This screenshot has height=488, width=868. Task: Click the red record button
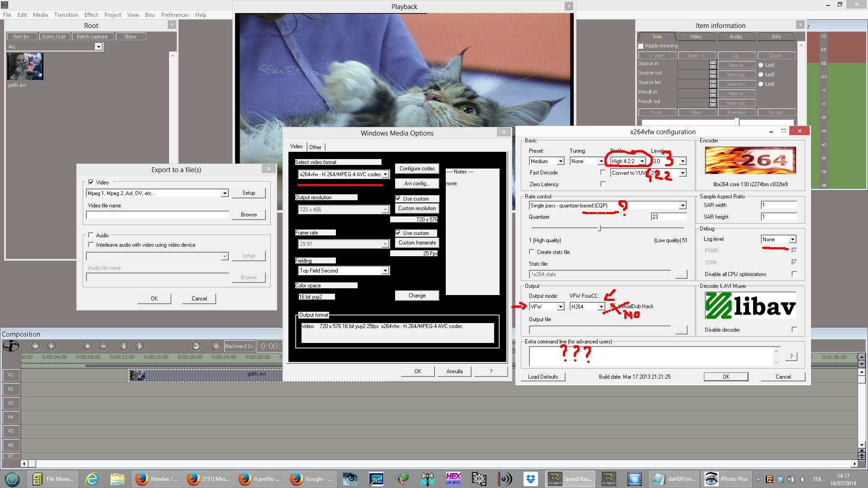[x=216, y=346]
